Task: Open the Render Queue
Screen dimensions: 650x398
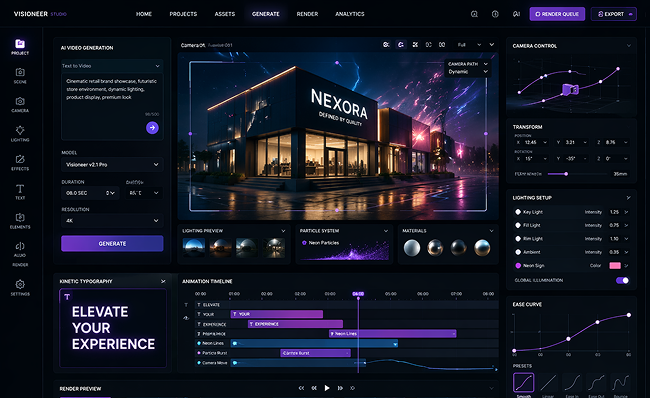Action: click(x=557, y=14)
